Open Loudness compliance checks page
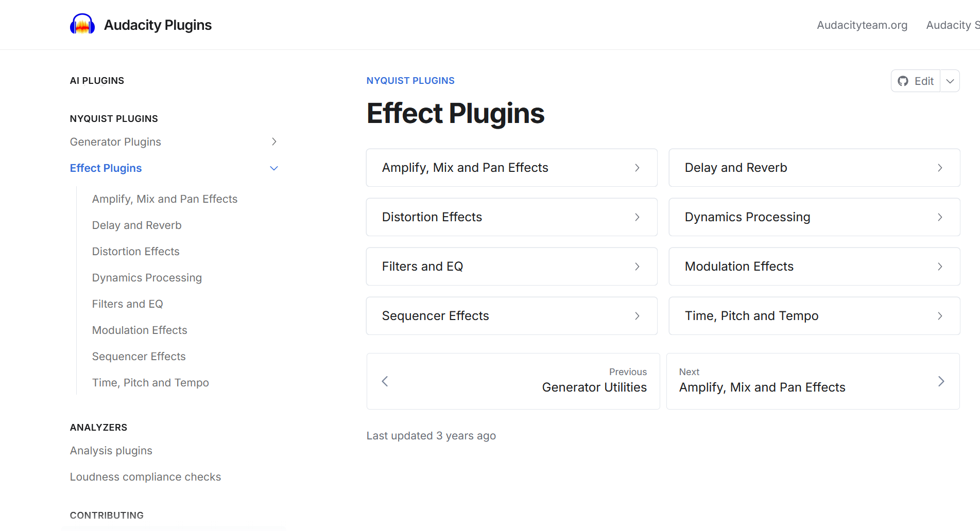The height and width of the screenshot is (531, 980). (x=145, y=477)
